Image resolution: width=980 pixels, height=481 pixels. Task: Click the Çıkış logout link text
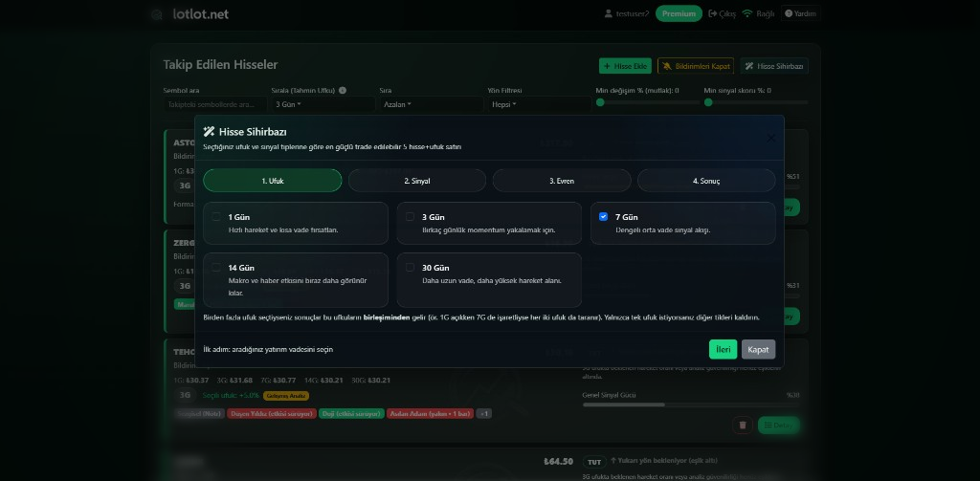pyautogui.click(x=727, y=13)
